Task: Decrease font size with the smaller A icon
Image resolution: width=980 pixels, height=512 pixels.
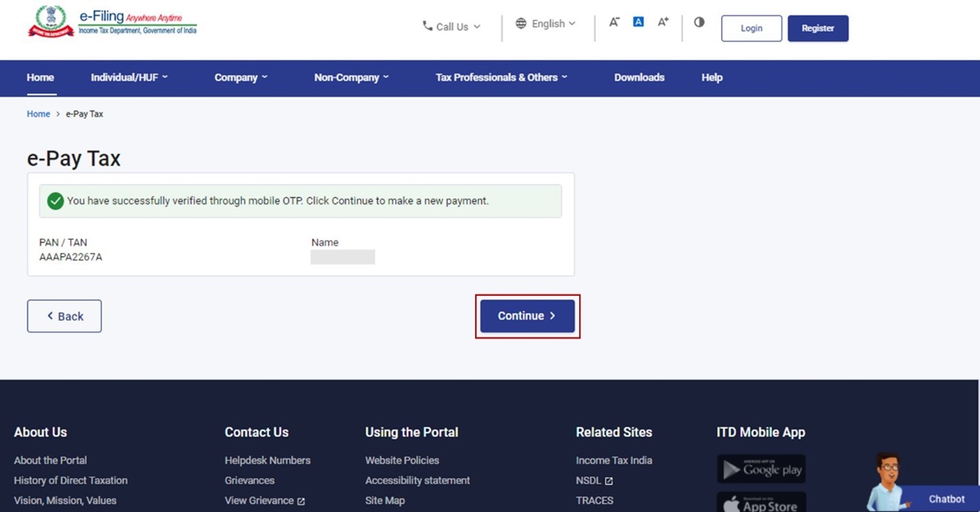Action: click(x=614, y=22)
